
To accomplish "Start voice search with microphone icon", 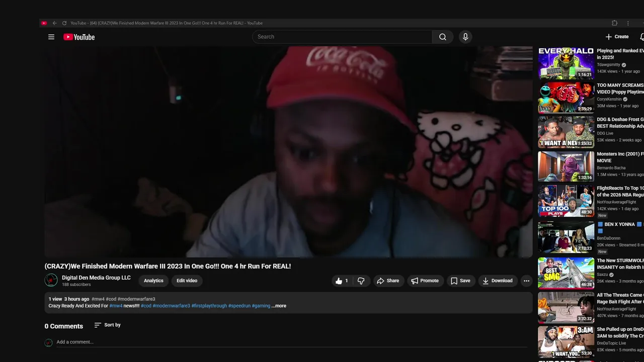I will (465, 37).
